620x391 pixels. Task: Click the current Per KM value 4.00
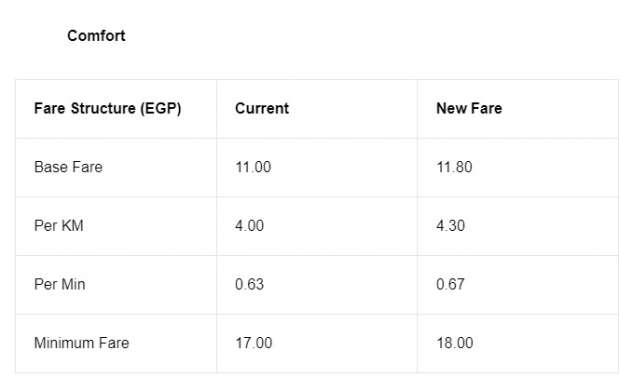[x=250, y=226]
